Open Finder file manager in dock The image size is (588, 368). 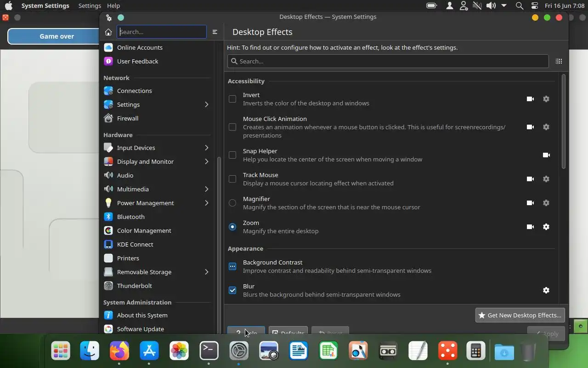click(90, 351)
